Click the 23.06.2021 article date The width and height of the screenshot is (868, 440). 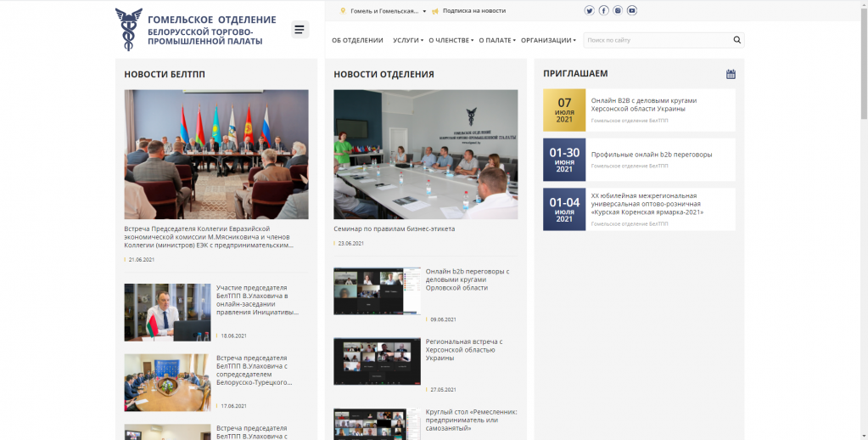(350, 243)
